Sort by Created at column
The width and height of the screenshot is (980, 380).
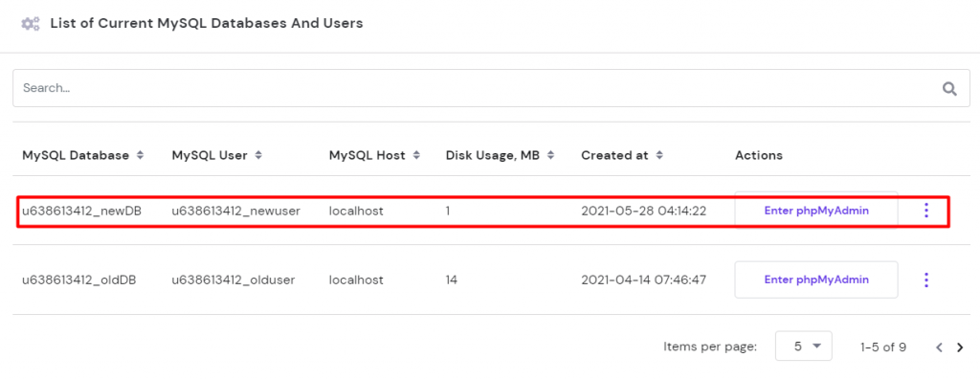point(622,155)
